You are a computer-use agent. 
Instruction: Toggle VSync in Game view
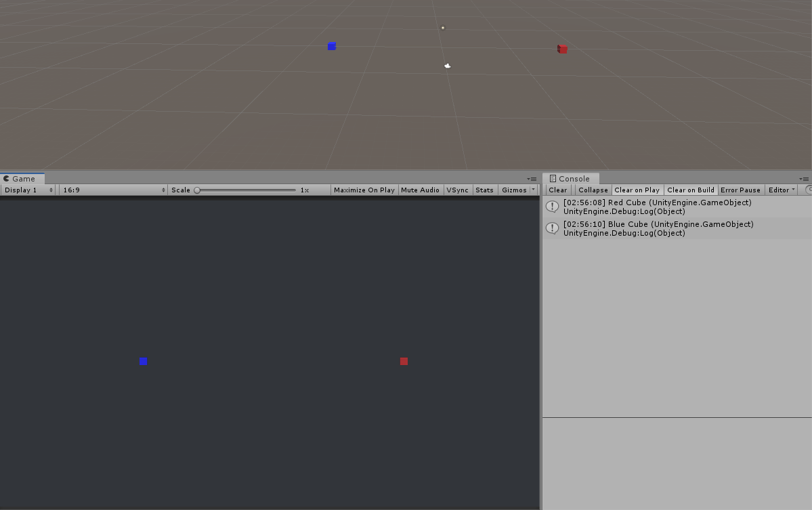coord(457,190)
